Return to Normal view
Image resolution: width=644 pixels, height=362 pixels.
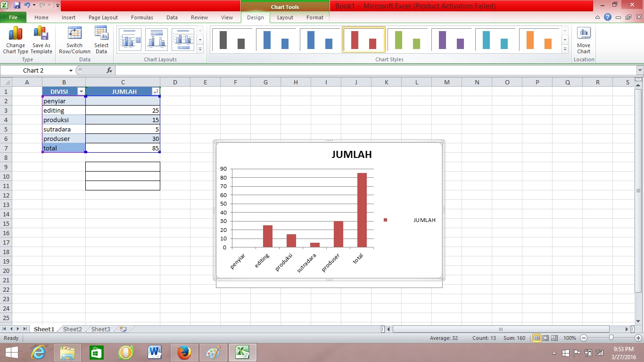536,338
